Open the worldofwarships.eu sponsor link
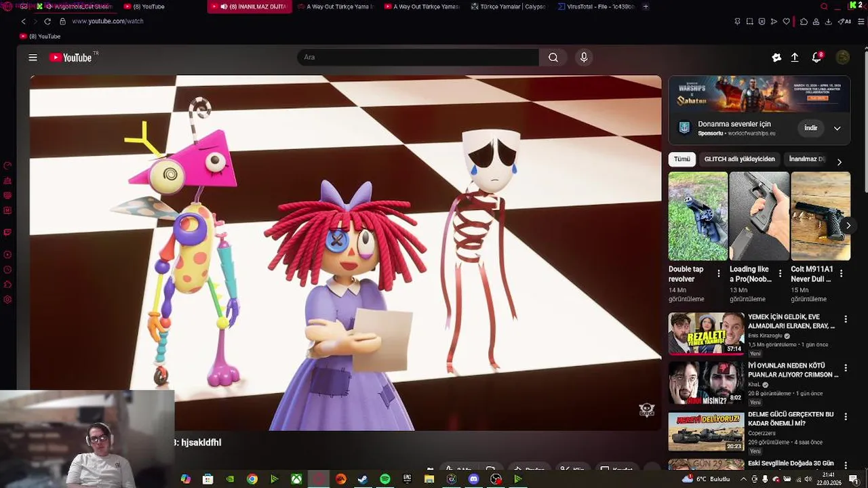This screenshot has height=488, width=868. [751, 134]
